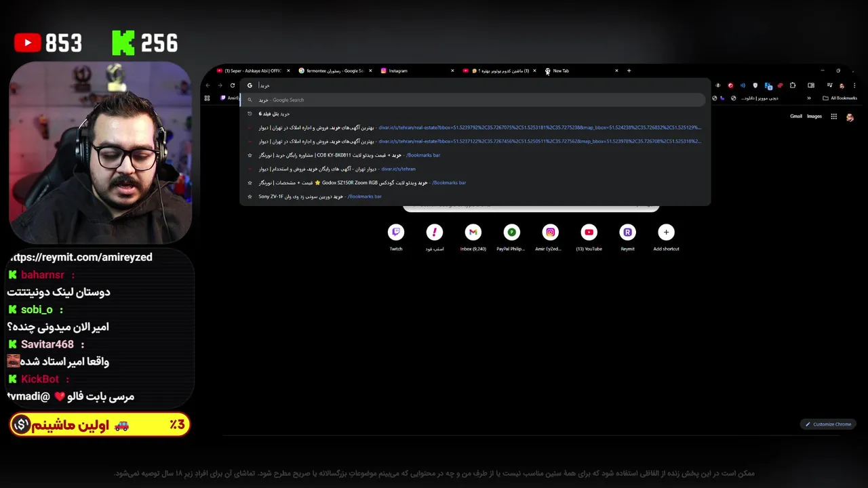Screen dimensions: 868x488
Task: Switch to the Instagram tab
Action: tap(417, 70)
